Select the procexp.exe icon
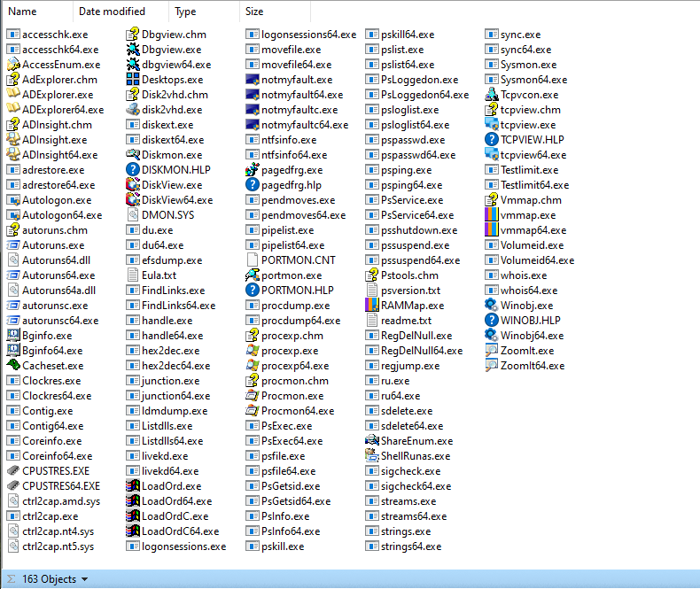The image size is (700, 589). 253,350
